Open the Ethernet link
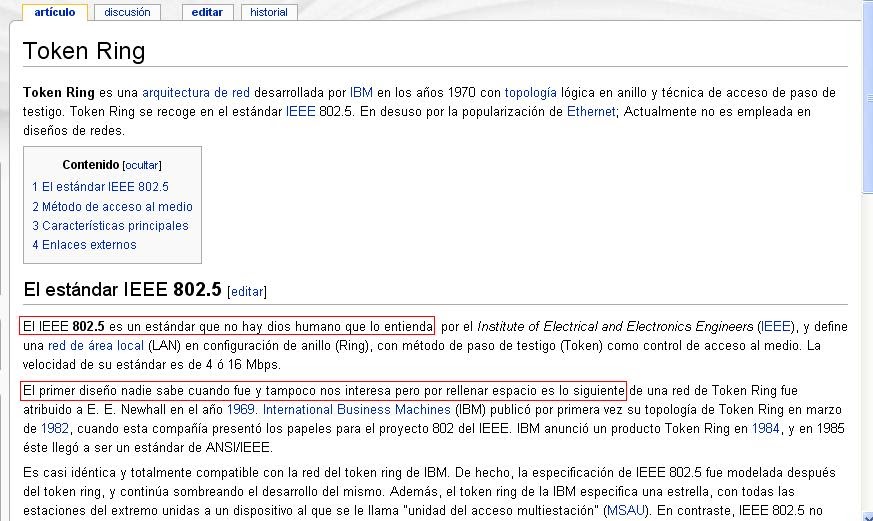The image size is (873, 521). coord(591,111)
